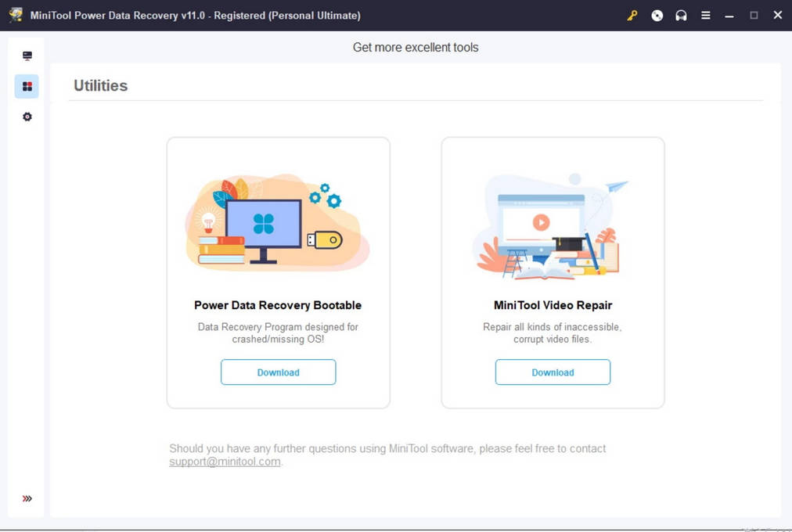
Task: Maximize the MiniTool window
Action: [x=754, y=16]
